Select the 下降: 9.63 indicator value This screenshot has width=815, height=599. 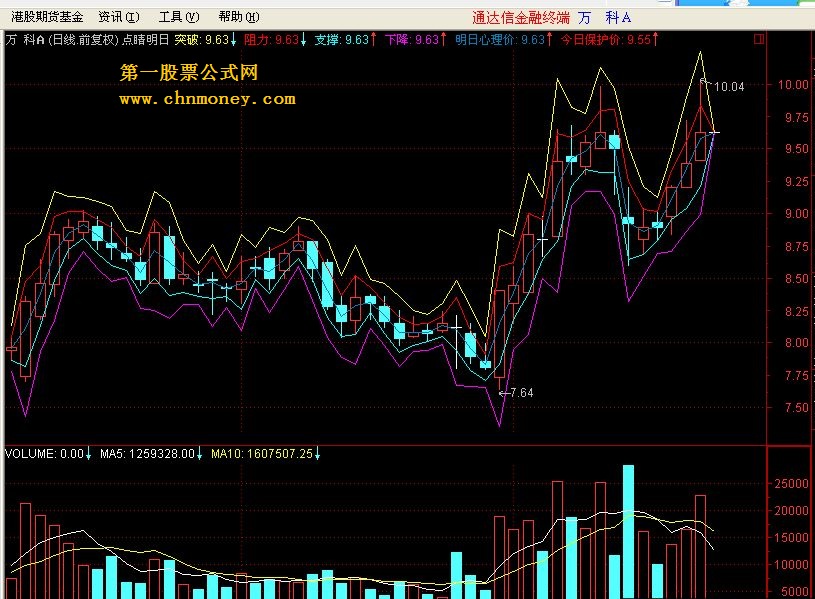415,40
